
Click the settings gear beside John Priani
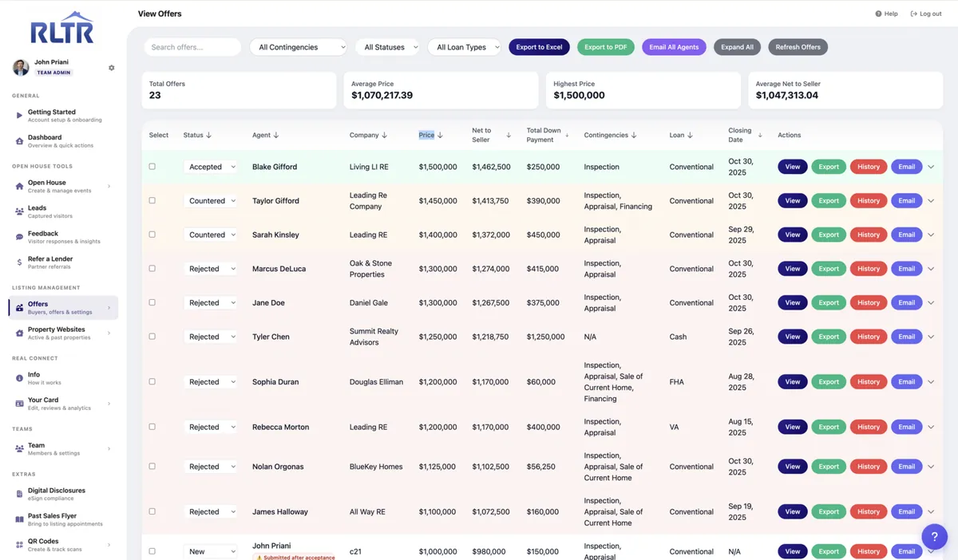pyautogui.click(x=112, y=68)
